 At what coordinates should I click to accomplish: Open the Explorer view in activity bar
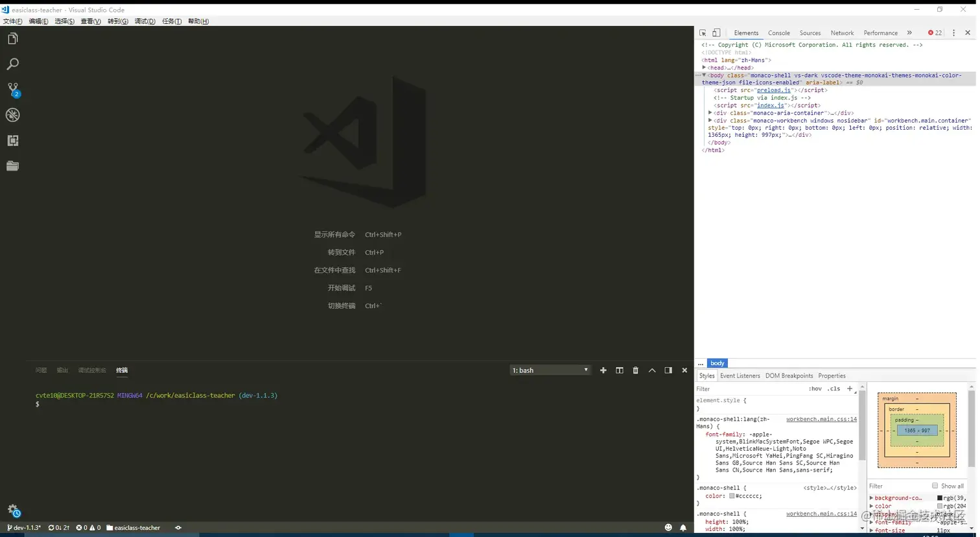click(12, 39)
